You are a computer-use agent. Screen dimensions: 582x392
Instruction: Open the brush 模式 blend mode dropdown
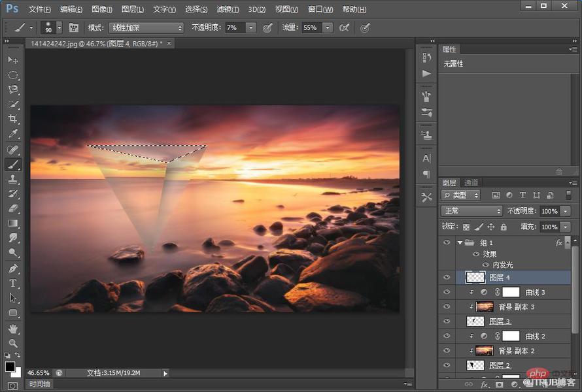[146, 28]
